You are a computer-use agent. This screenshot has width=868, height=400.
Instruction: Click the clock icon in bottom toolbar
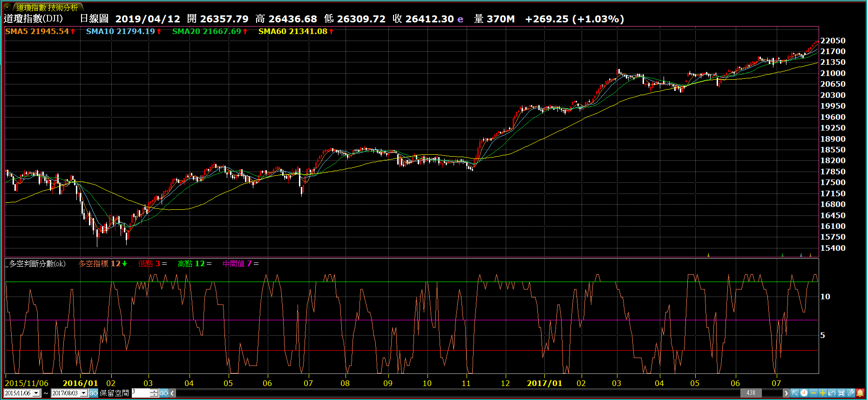point(804,393)
